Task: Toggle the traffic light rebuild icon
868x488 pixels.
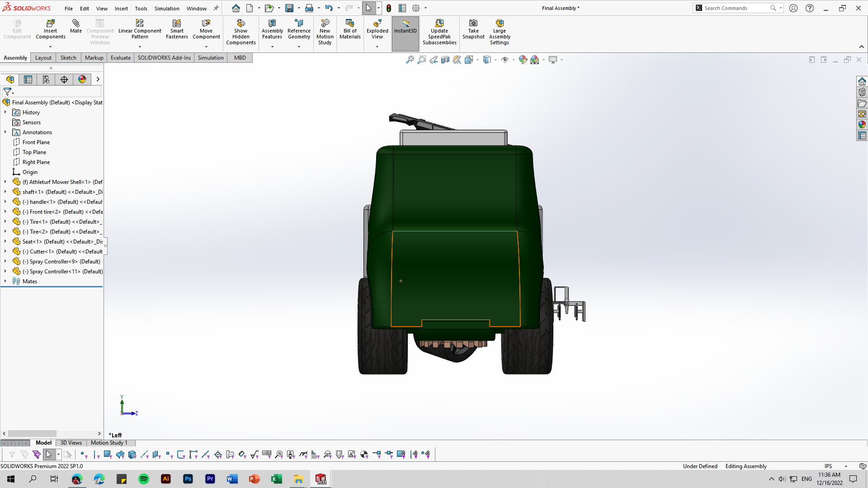Action: point(389,8)
